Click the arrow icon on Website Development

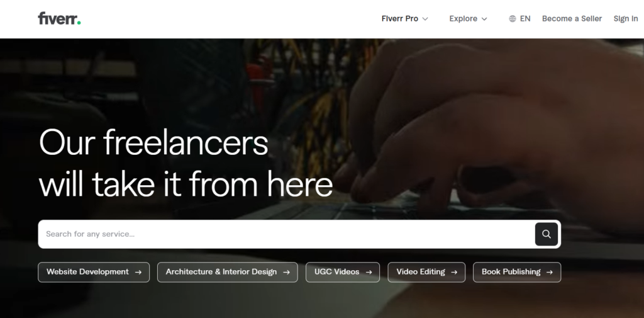[138, 272]
